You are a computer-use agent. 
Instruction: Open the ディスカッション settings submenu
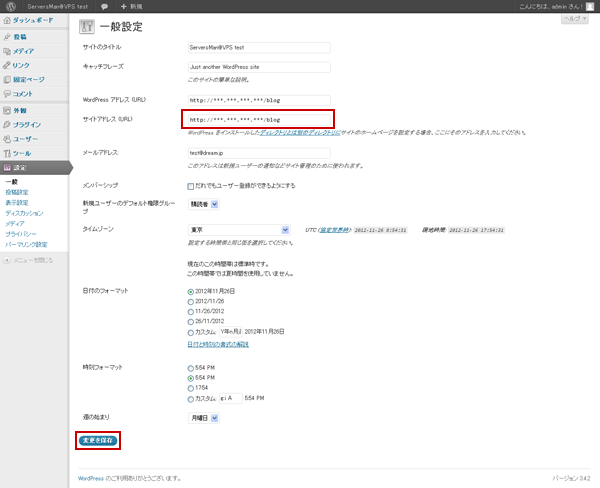click(24, 213)
